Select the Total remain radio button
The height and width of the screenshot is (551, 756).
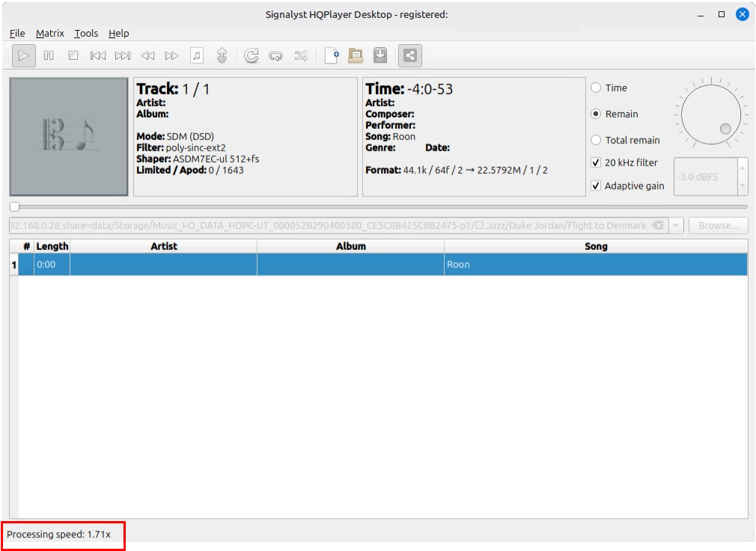point(596,140)
